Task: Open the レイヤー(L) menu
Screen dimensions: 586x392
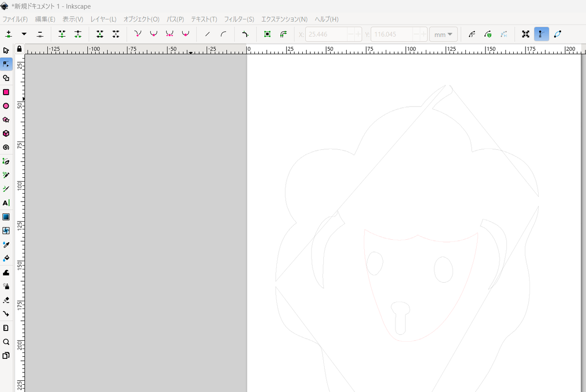Action: pos(104,19)
